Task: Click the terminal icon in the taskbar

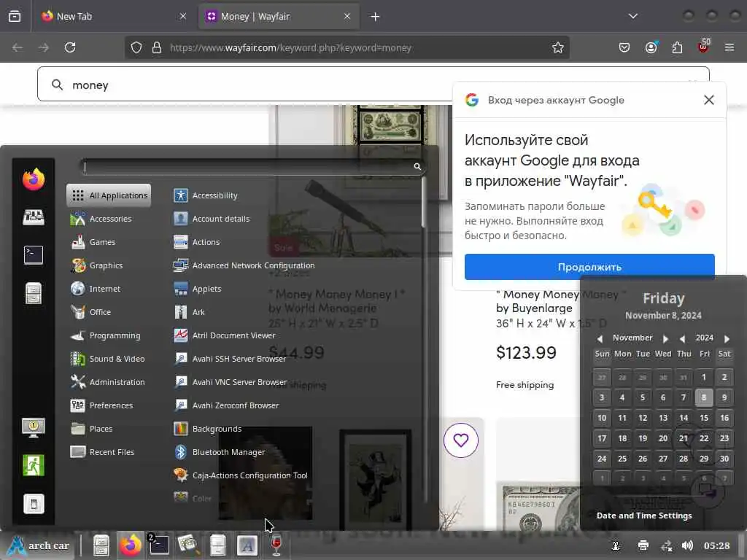Action: pyautogui.click(x=158, y=545)
